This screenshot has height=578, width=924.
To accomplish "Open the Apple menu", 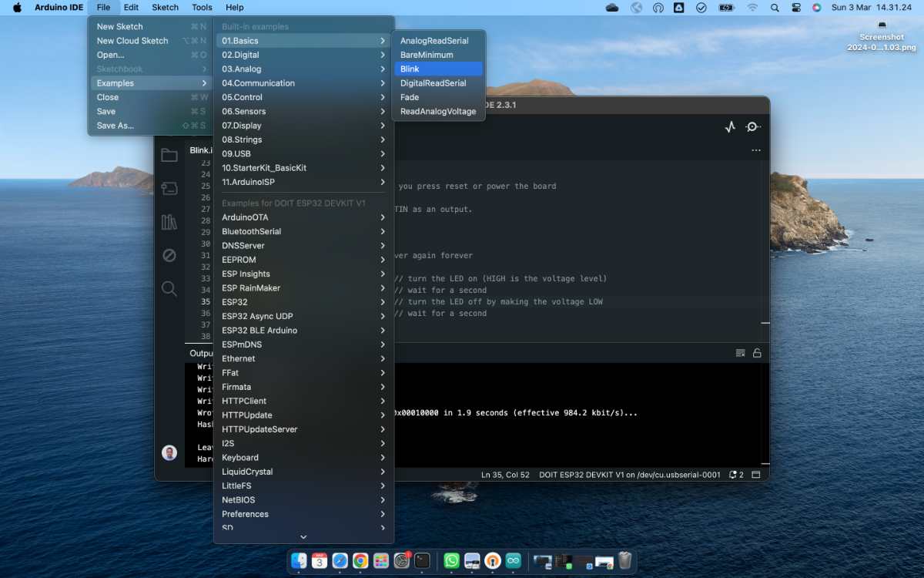I will pyautogui.click(x=17, y=8).
